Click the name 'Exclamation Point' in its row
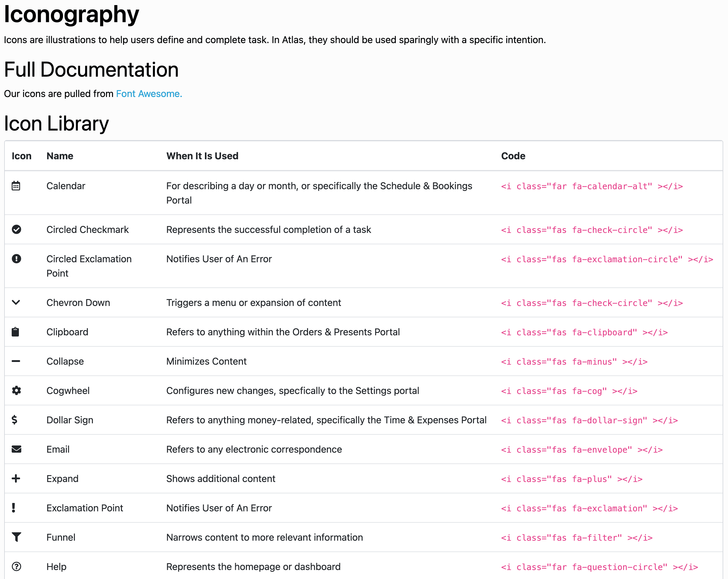This screenshot has width=728, height=579. (85, 508)
